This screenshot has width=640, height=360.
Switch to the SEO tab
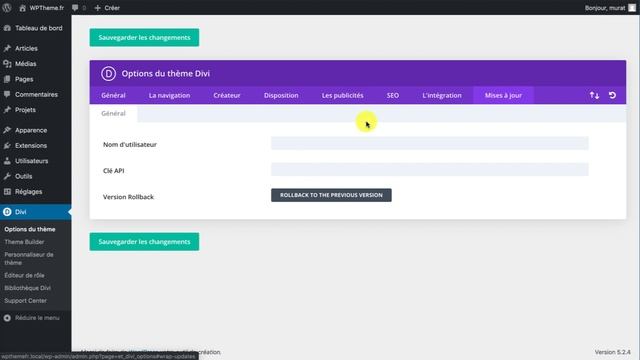[393, 95]
